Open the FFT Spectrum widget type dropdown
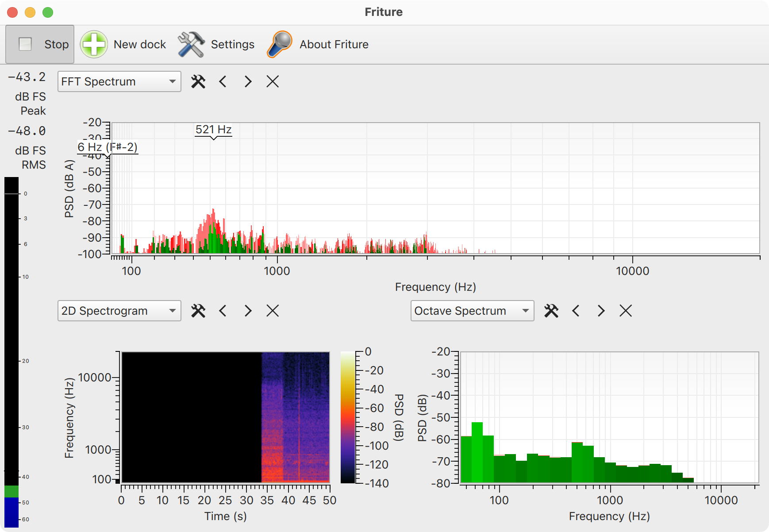The height and width of the screenshot is (532, 769). [x=119, y=81]
